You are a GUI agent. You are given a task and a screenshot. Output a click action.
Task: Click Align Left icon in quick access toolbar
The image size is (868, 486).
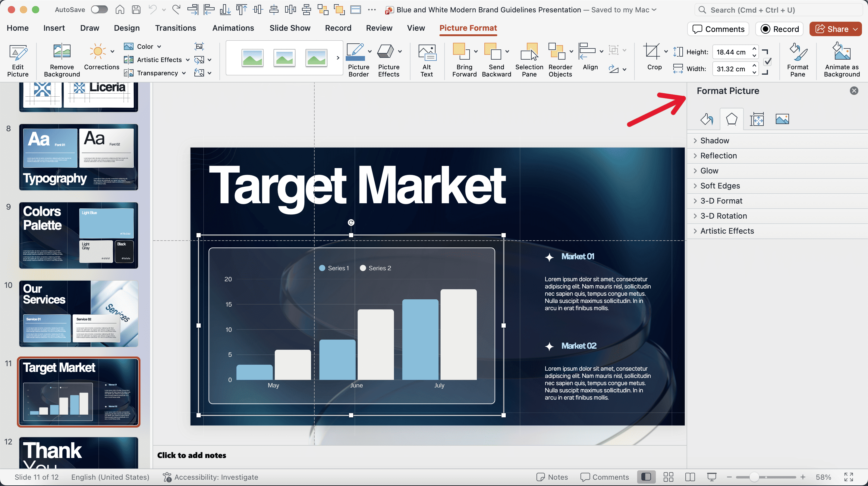click(x=209, y=10)
